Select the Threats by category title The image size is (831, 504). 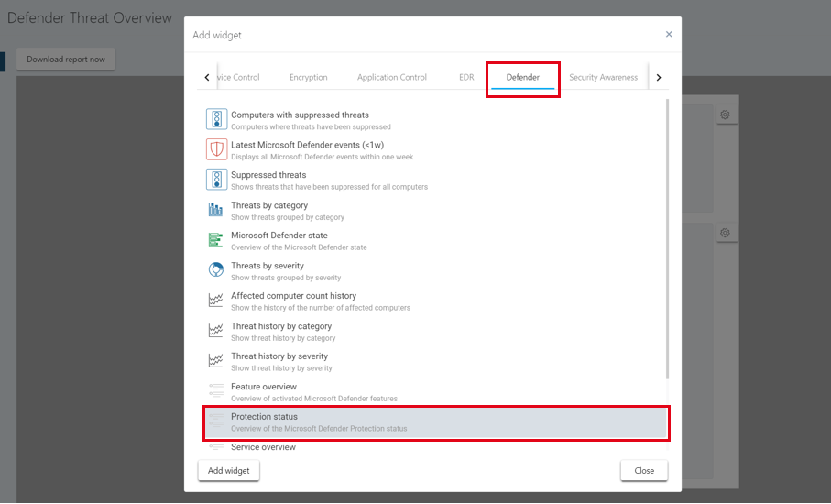269,205
